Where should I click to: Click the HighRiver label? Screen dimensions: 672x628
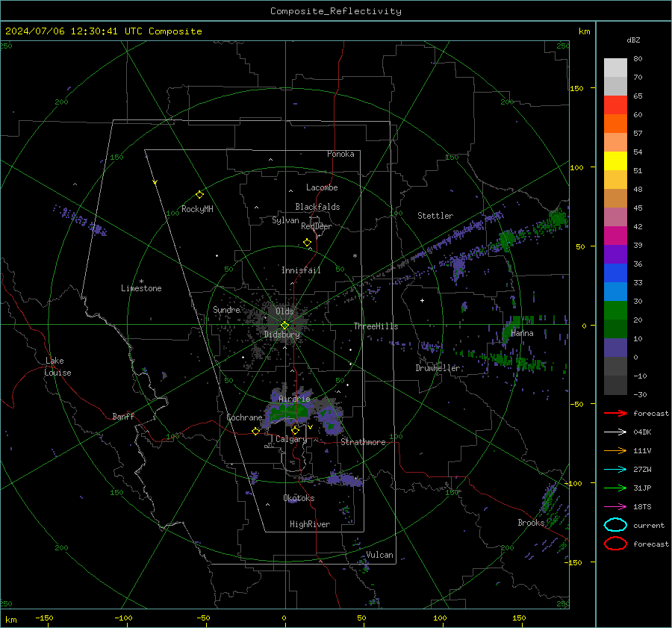310,524
